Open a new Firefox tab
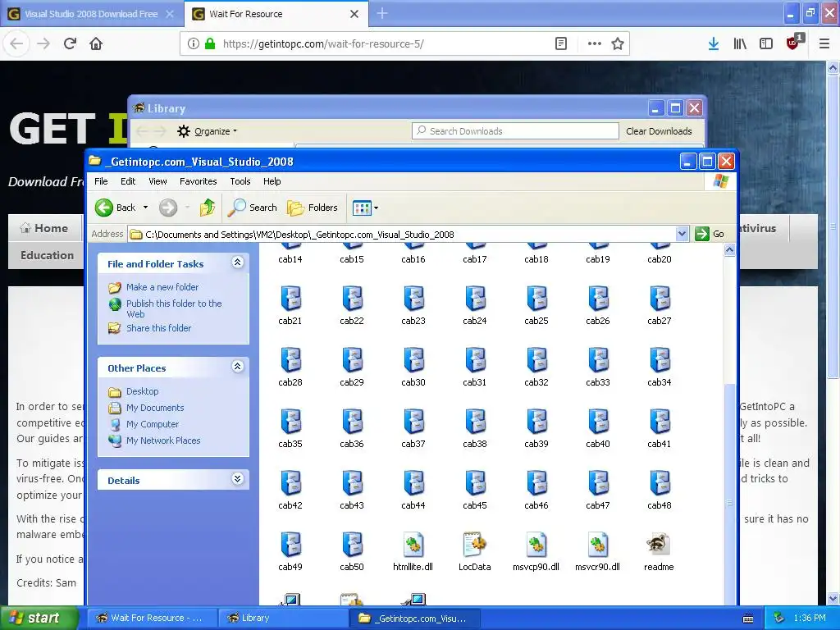 click(382, 13)
